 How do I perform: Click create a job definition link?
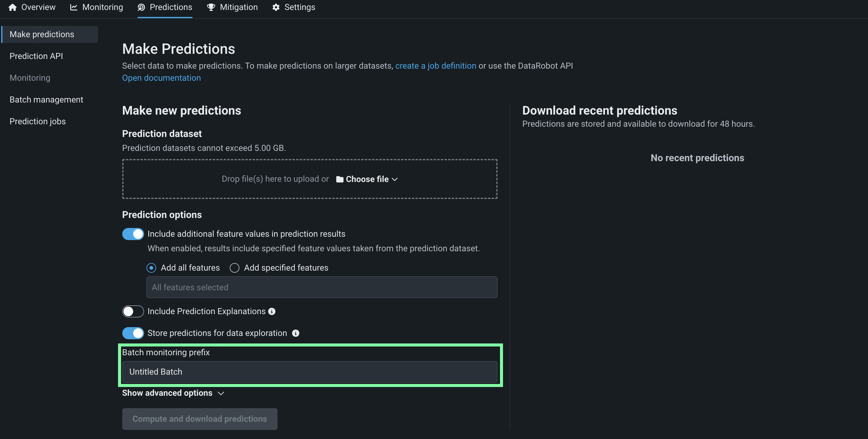point(435,66)
